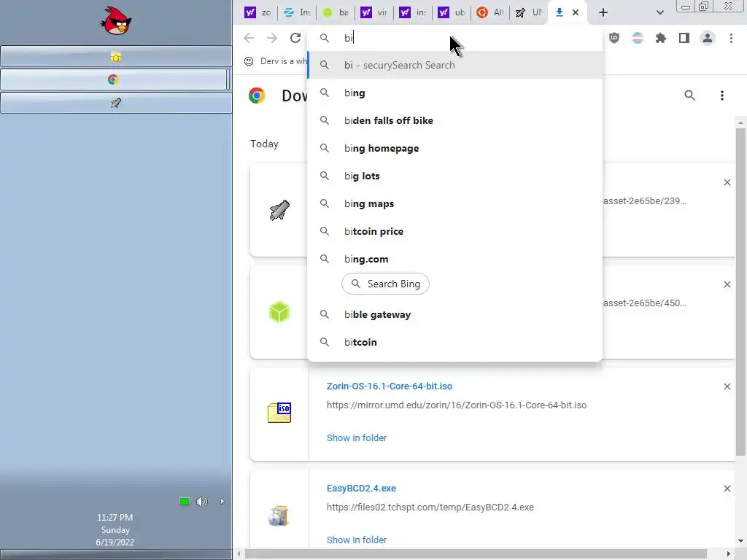Open the volume speaker tray icon
The image size is (747, 560).
tap(202, 501)
